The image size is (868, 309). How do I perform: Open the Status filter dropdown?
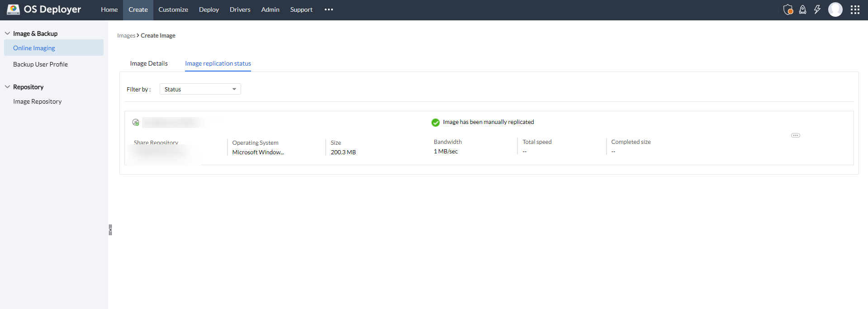200,89
